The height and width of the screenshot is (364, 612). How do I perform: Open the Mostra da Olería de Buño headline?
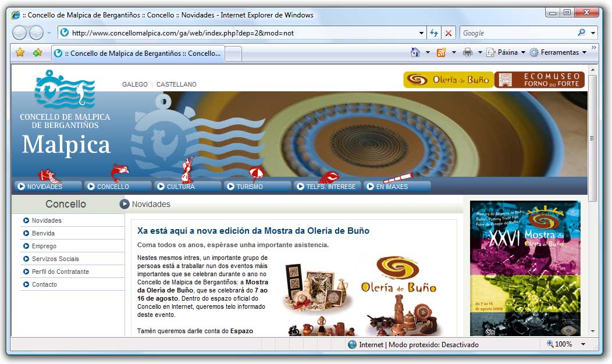point(253,231)
